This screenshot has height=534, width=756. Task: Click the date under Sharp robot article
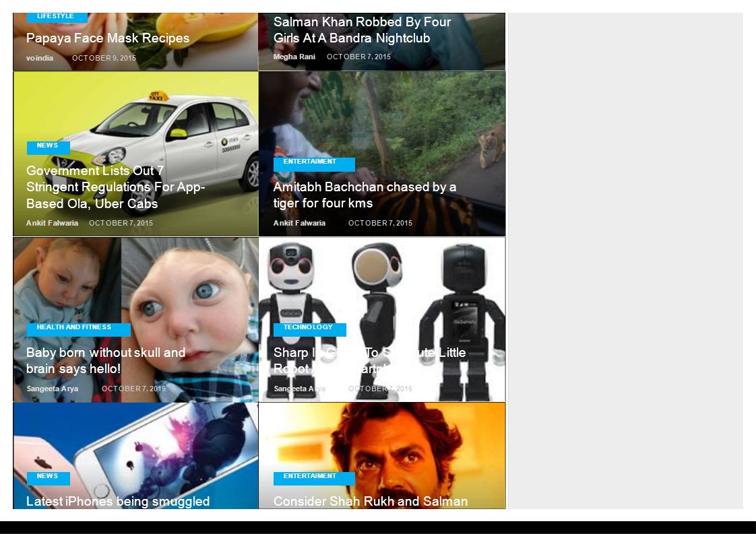coord(381,389)
